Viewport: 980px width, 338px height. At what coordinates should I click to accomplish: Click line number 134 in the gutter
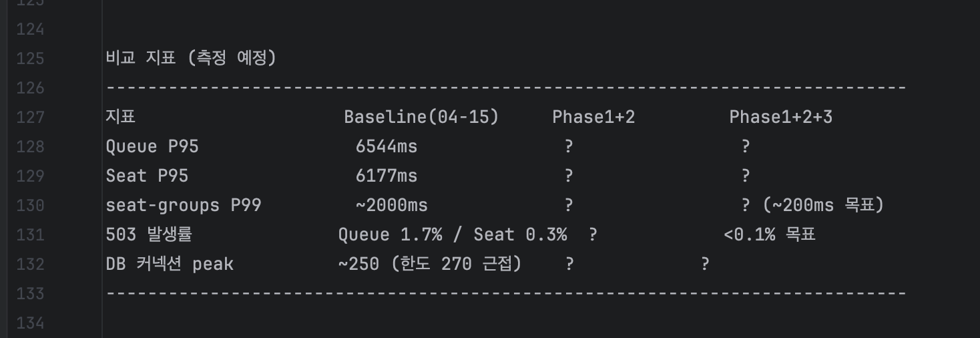point(30,323)
